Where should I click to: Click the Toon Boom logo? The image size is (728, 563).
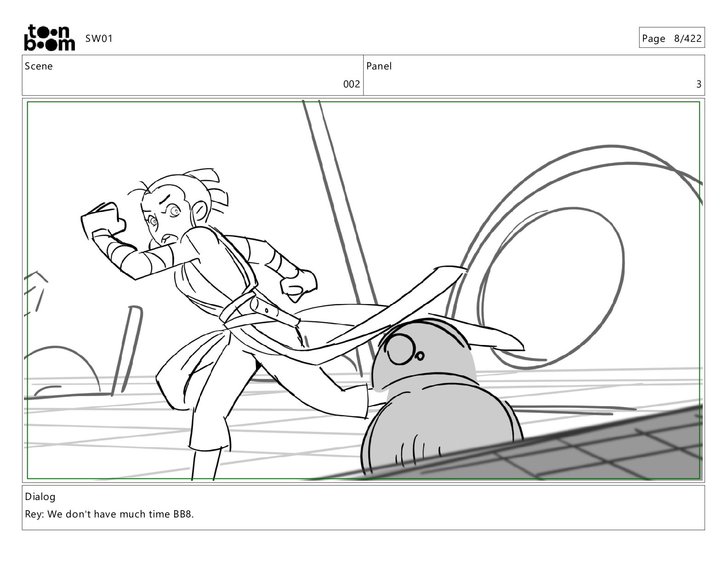pyautogui.click(x=49, y=38)
